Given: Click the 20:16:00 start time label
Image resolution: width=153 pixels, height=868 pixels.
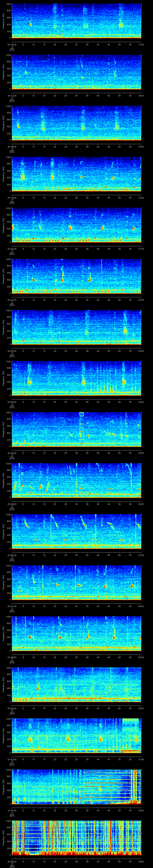Looking at the screenshot, I should (12, 44).
